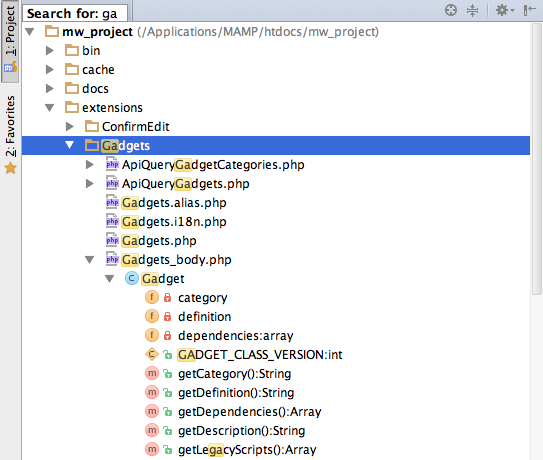Click the getCategory method icon
543x460 pixels.
(152, 373)
